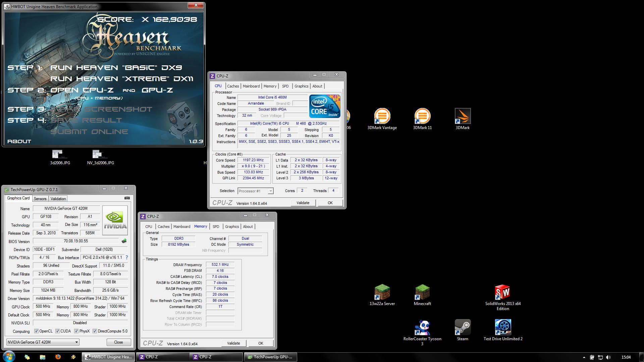Open Graphics tab in CPU-Z memory window
The width and height of the screenshot is (644, 362).
232,227
